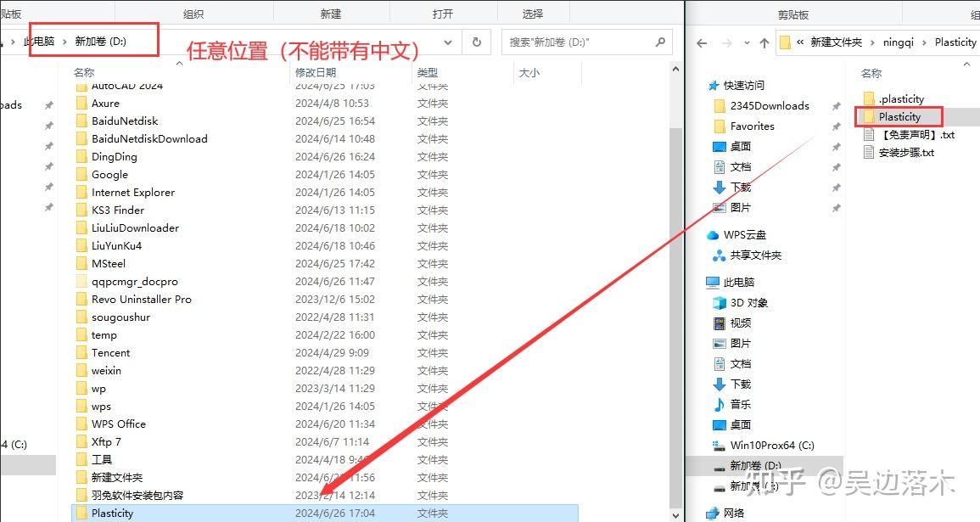This screenshot has width=980, height=522.
Task: Click the ningqi breadcrumb in right window
Action: pyautogui.click(x=899, y=42)
